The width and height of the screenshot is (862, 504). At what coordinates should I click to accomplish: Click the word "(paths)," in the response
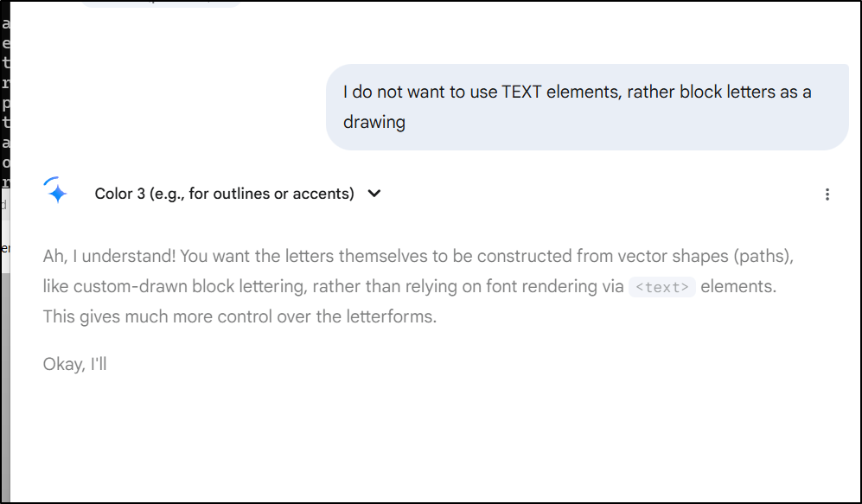[763, 256]
